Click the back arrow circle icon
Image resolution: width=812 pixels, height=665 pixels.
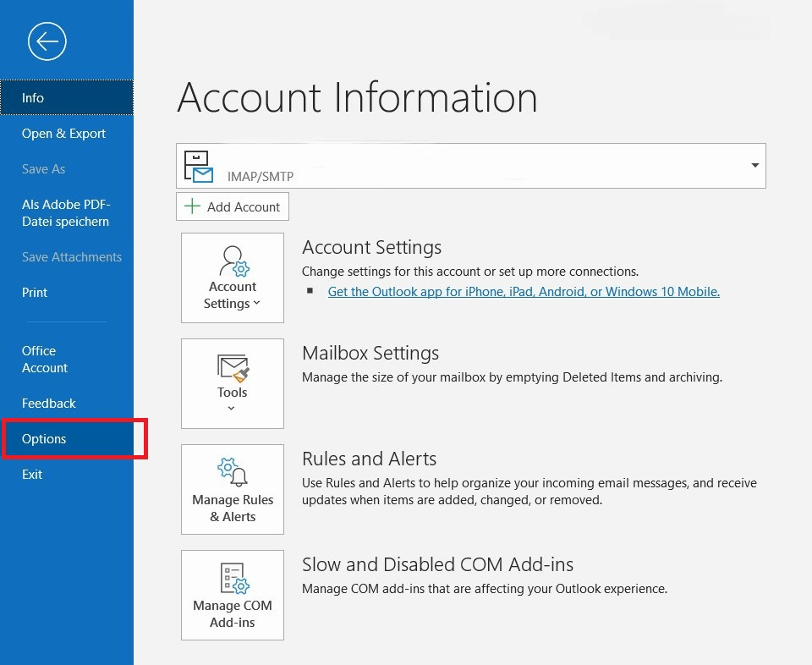[x=47, y=41]
